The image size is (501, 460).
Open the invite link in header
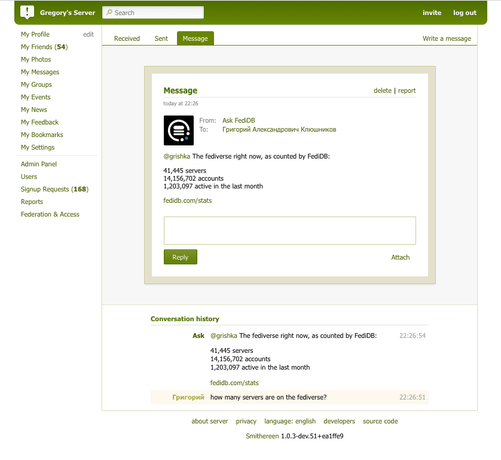(x=432, y=13)
